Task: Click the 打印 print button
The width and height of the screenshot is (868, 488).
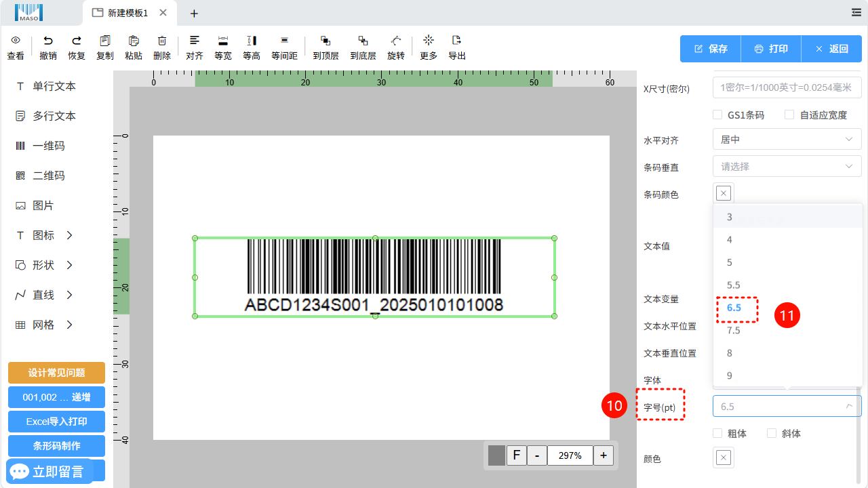Action: tap(771, 49)
